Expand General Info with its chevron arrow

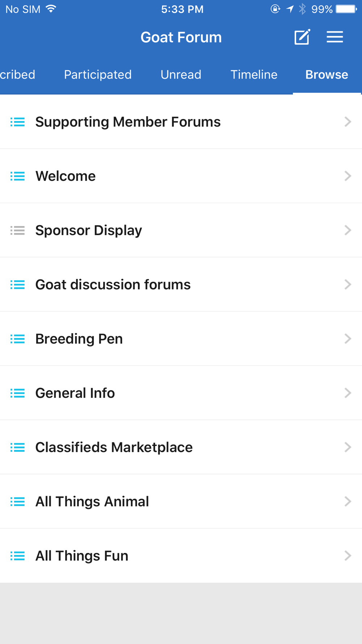coord(348,393)
